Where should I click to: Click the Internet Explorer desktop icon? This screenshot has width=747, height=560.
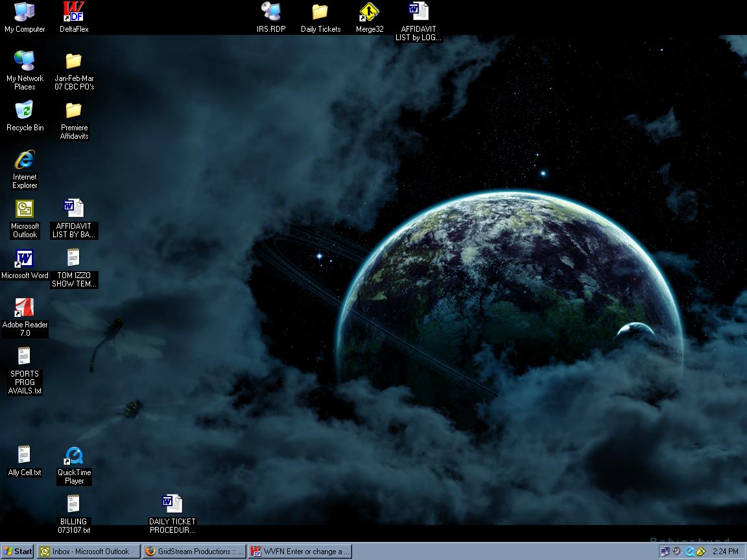pos(25,160)
